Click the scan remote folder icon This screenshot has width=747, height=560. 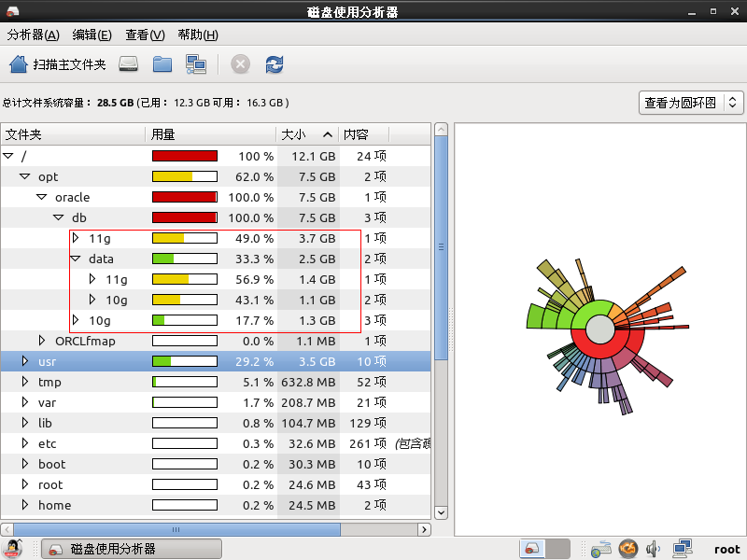[196, 64]
